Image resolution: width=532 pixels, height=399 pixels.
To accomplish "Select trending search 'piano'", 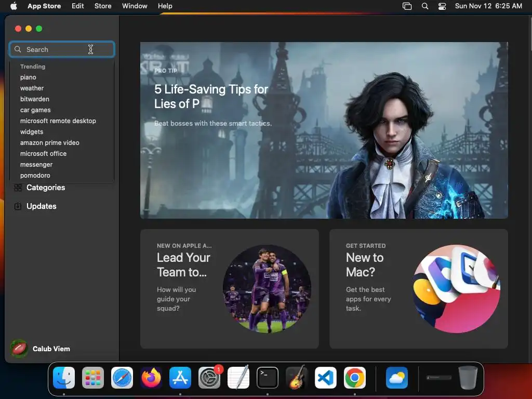I will [x=28, y=77].
